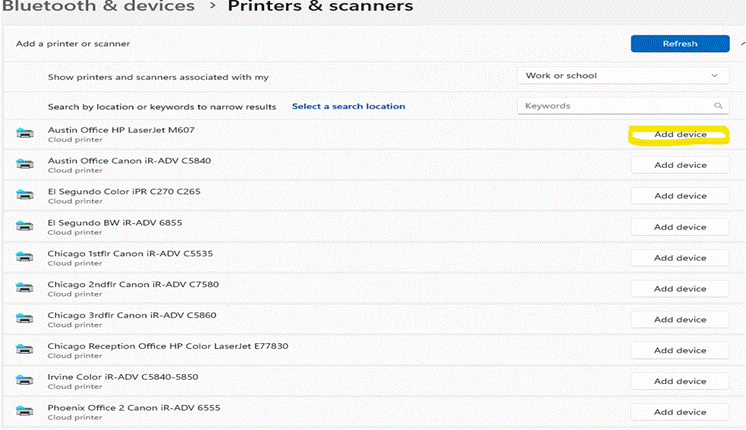Select Irvine Color iR-ADV C5840-5850 name
Image resolution: width=746 pixels, height=430 pixels.
tap(123, 377)
